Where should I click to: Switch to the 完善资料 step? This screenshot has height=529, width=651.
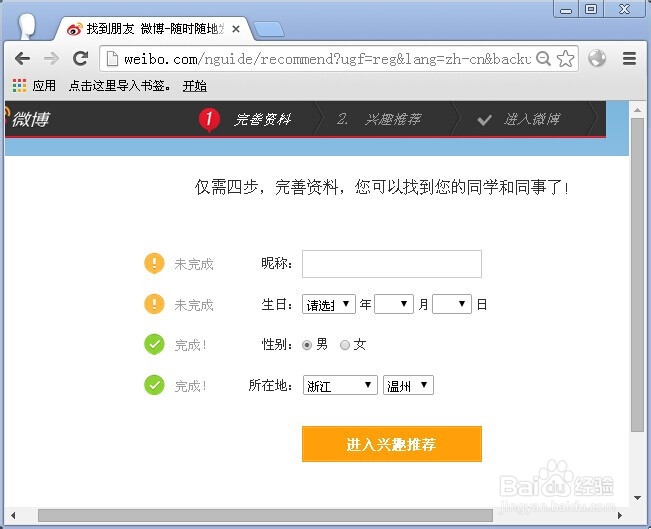(262, 120)
